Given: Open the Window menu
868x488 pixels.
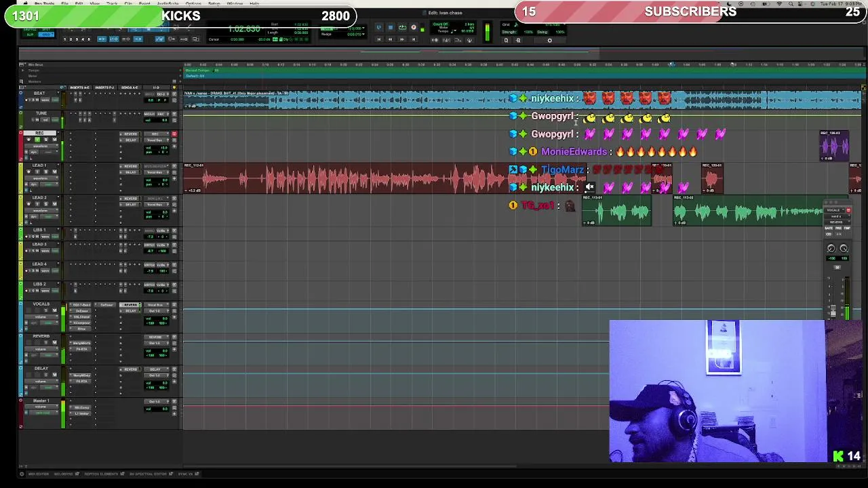Looking at the screenshot, I should tap(235, 3).
